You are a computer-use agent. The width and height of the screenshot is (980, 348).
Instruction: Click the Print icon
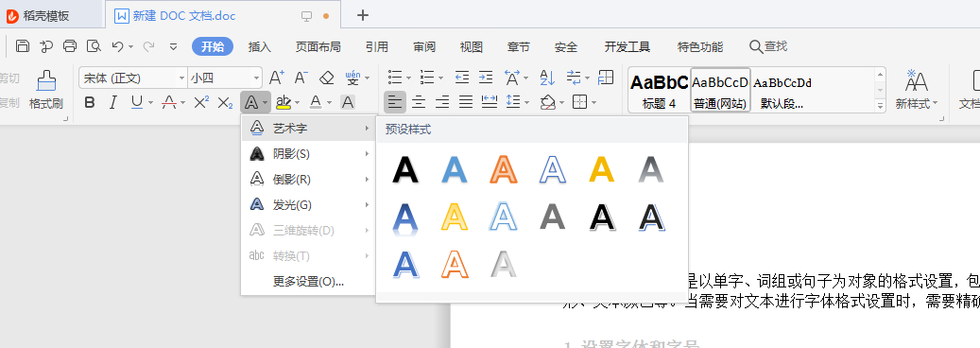70,46
